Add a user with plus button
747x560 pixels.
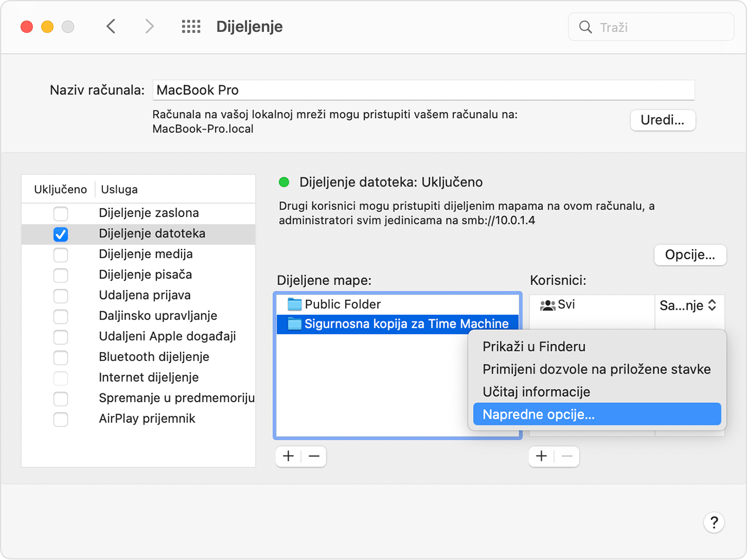[541, 456]
